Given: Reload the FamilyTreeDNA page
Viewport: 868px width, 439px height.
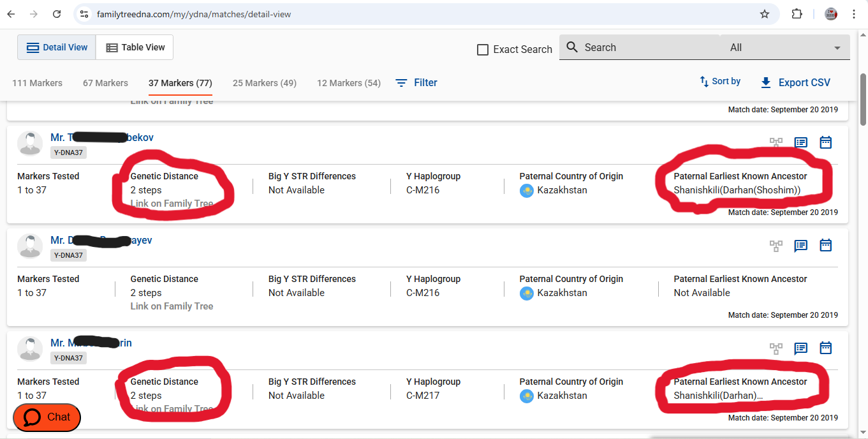Looking at the screenshot, I should (x=57, y=14).
